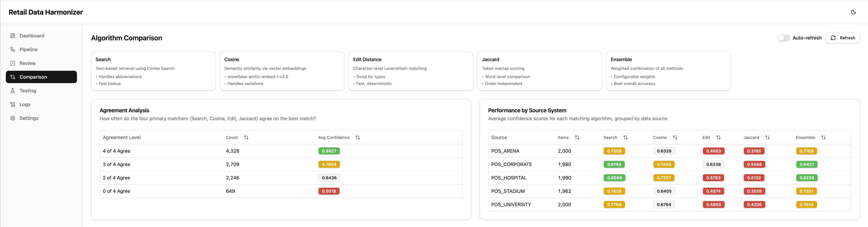Click the POS_ARENA source row
This screenshot has height=227, width=868.
(x=669, y=151)
